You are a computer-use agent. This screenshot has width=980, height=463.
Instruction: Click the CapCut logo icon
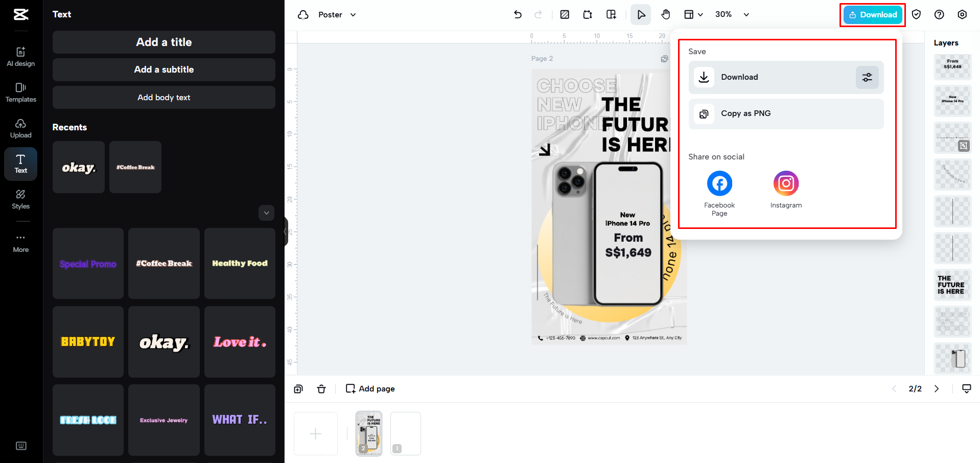[21, 14]
